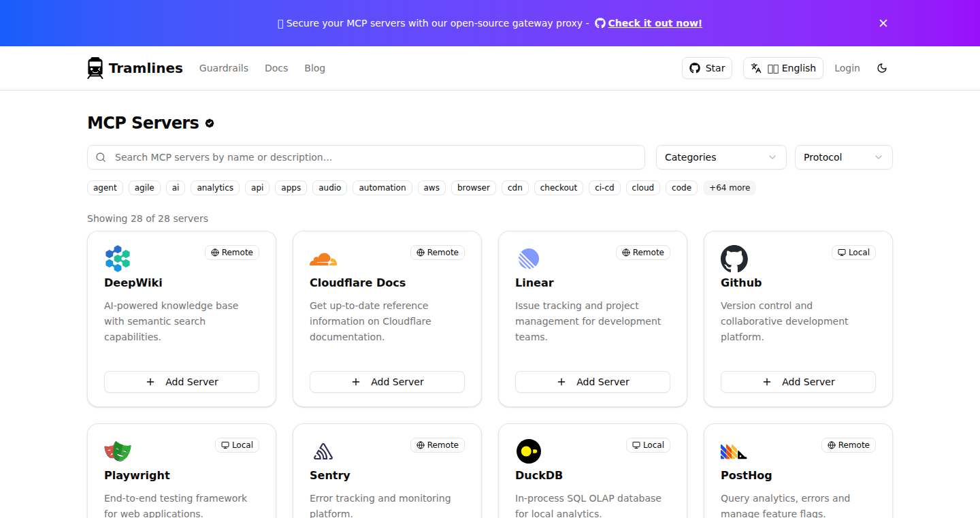
Task: Click the Playwright masks logo
Action: tap(118, 451)
